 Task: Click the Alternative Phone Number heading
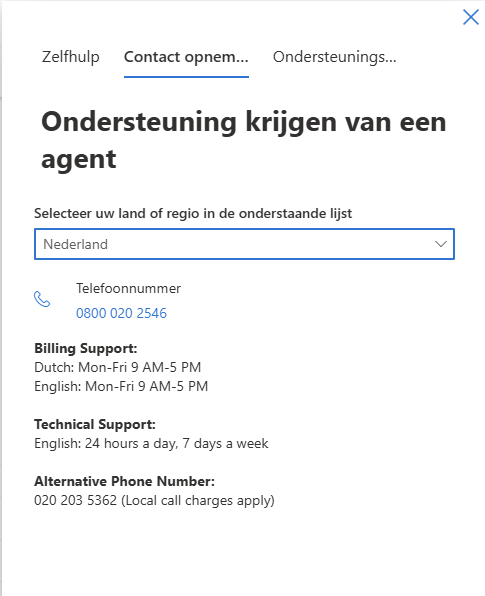click(125, 482)
